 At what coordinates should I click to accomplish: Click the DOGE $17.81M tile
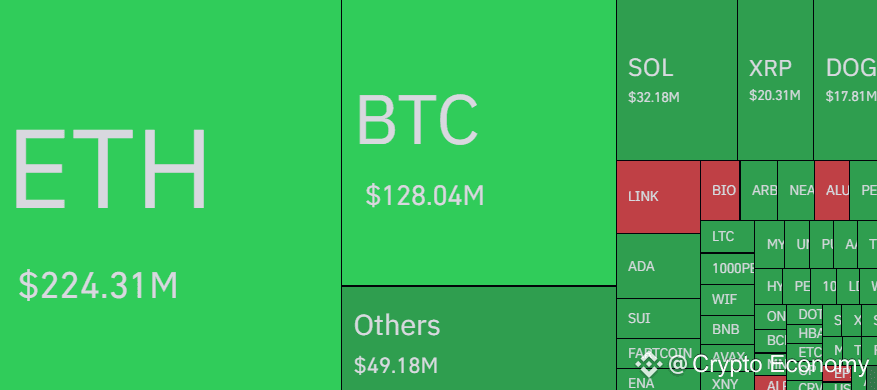pos(845,80)
